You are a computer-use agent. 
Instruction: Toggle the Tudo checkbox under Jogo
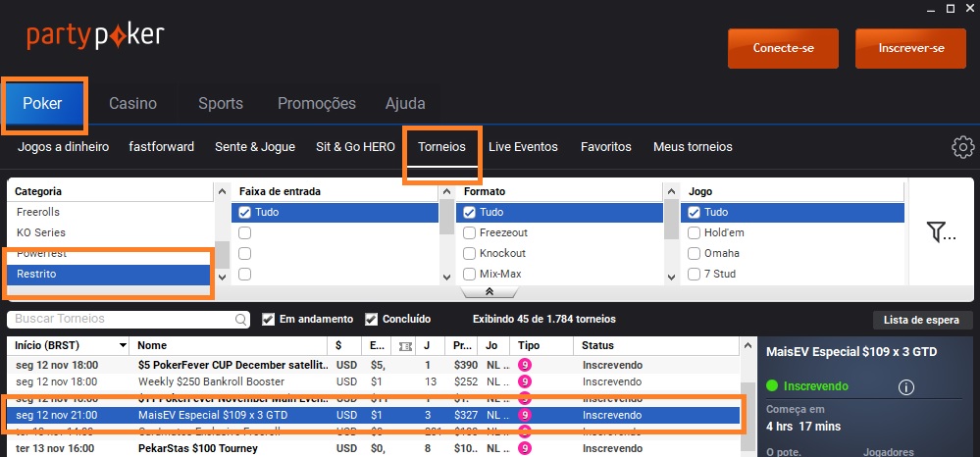click(694, 212)
